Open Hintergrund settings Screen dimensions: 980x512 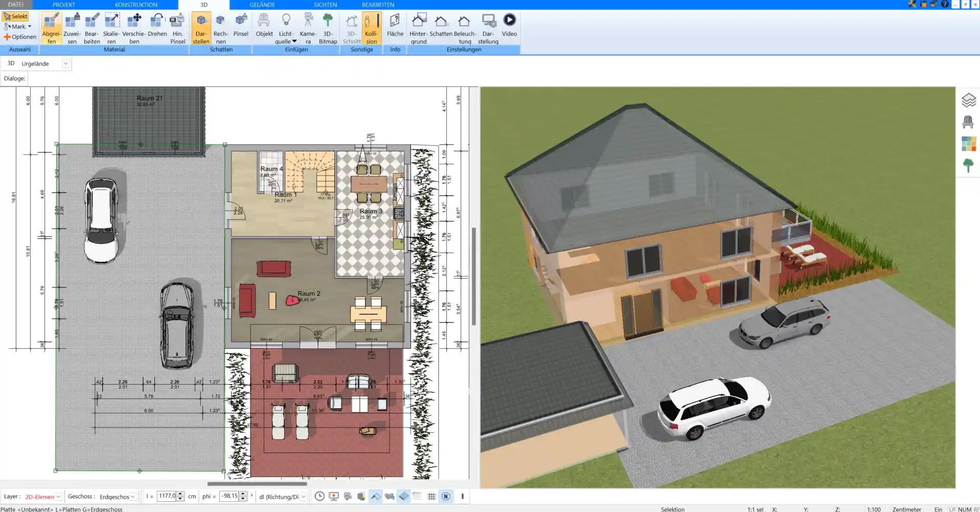(418, 28)
